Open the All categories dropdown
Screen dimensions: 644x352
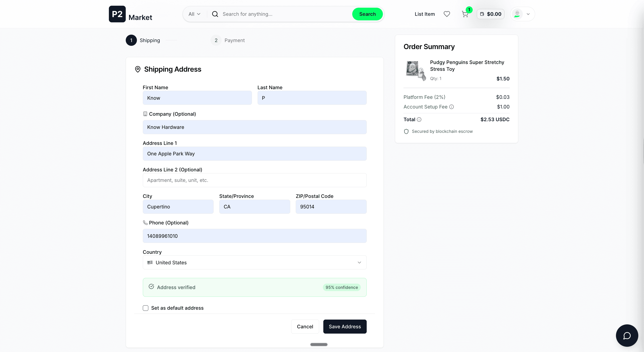pyautogui.click(x=194, y=14)
